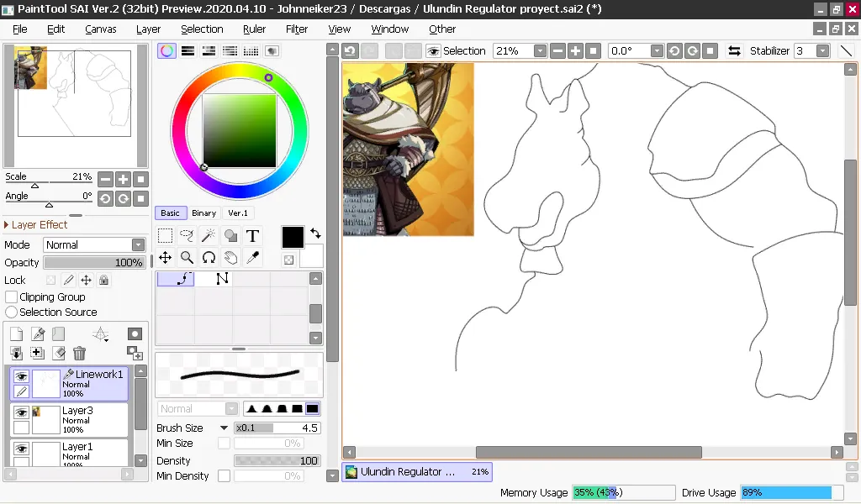Toggle the color wheel panel
The height and width of the screenshot is (504, 861).
pos(167,51)
